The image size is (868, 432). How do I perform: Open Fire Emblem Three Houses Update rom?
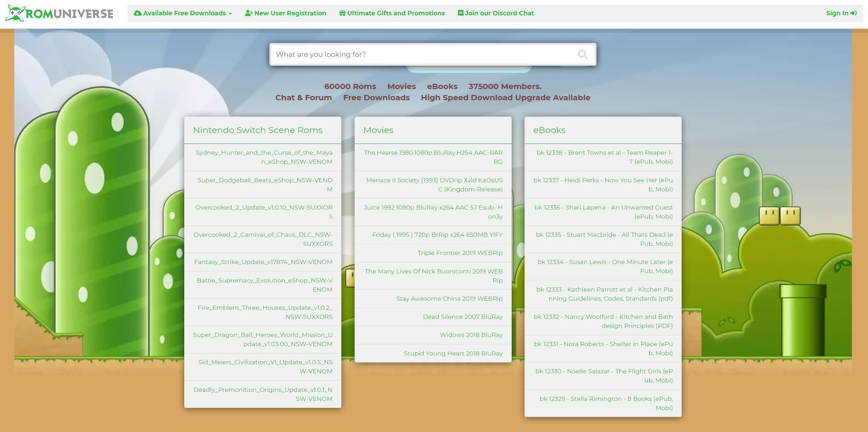[263, 312]
